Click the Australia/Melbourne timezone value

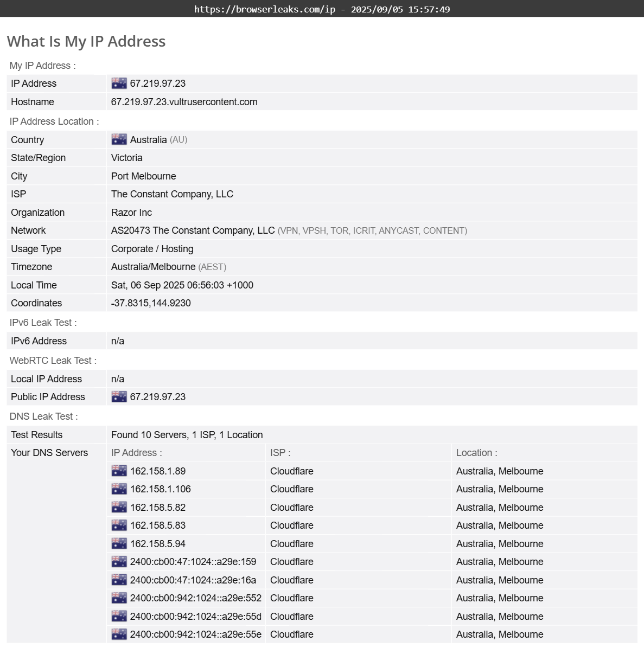tap(153, 267)
